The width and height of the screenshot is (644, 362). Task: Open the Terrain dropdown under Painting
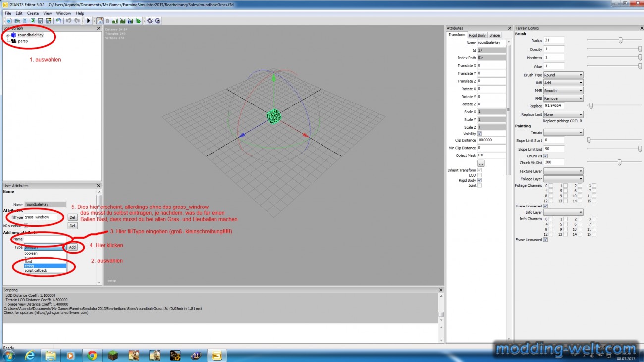563,133
